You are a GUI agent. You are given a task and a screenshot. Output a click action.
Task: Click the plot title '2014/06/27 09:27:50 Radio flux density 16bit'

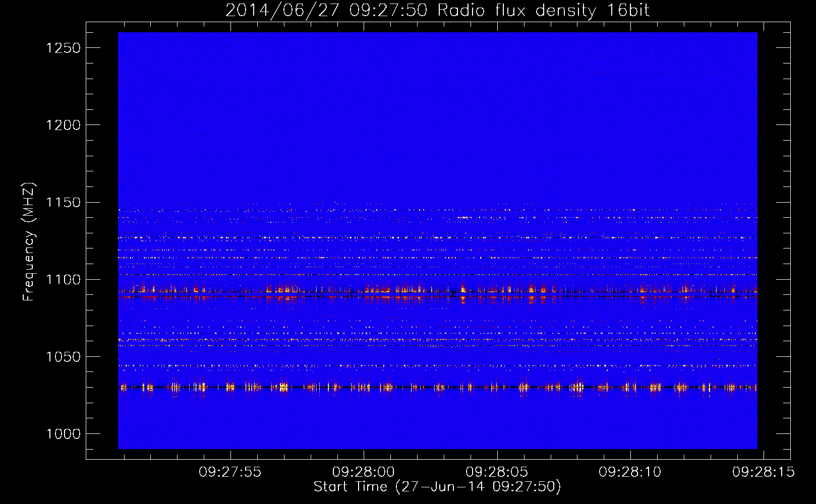coord(437,11)
